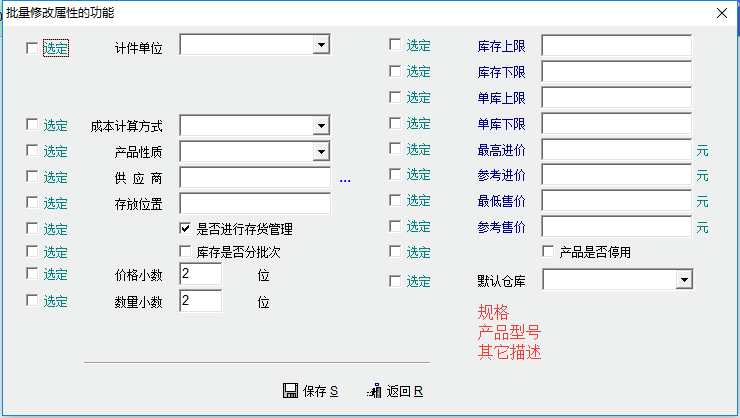Image resolution: width=740 pixels, height=418 pixels.
Task: Click the 价格小数 digits field
Action: [x=200, y=275]
